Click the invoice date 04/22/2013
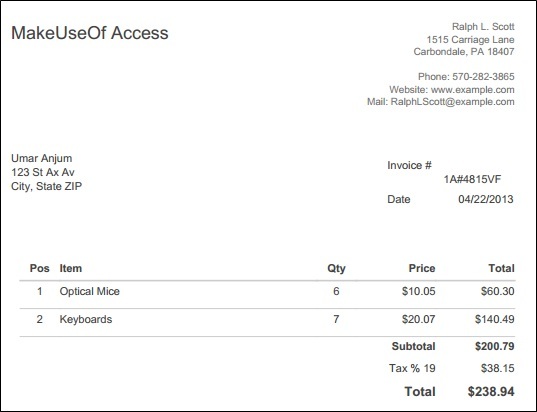Image resolution: width=537 pixels, height=412 pixels. pyautogui.click(x=486, y=199)
